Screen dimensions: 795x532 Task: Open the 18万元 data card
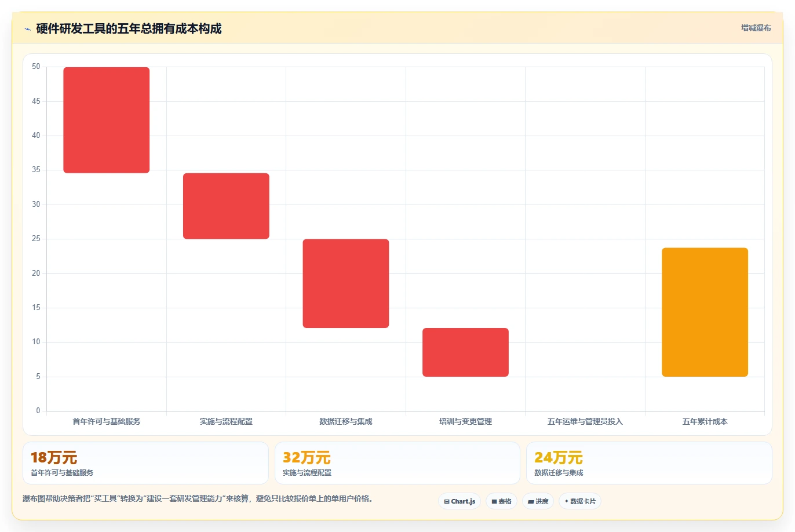click(x=145, y=463)
